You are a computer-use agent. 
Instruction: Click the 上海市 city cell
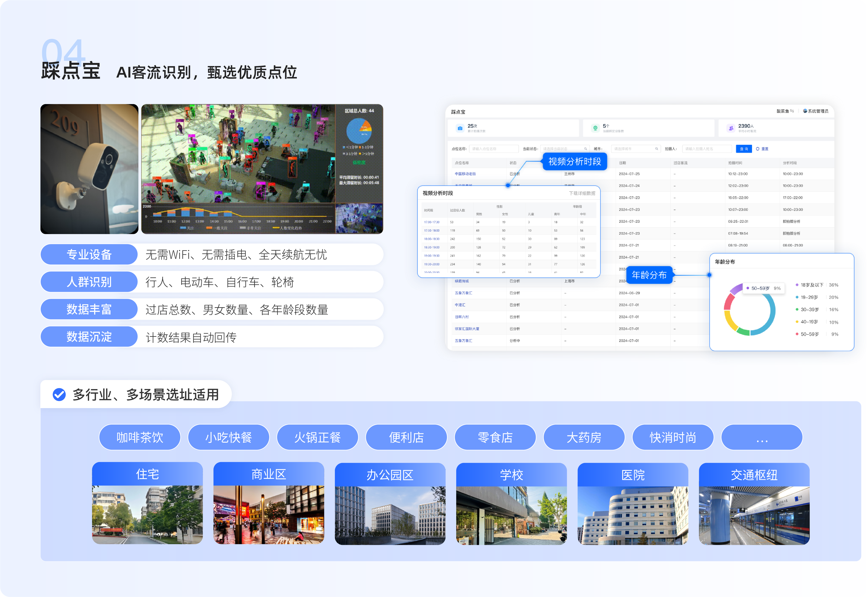[x=569, y=281]
